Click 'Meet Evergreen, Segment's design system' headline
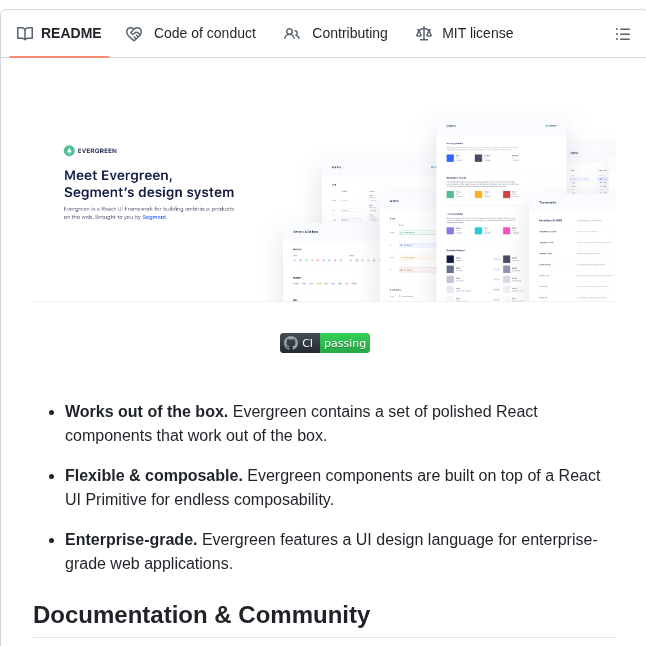Viewport: 646px width, 646px height. [x=149, y=184]
